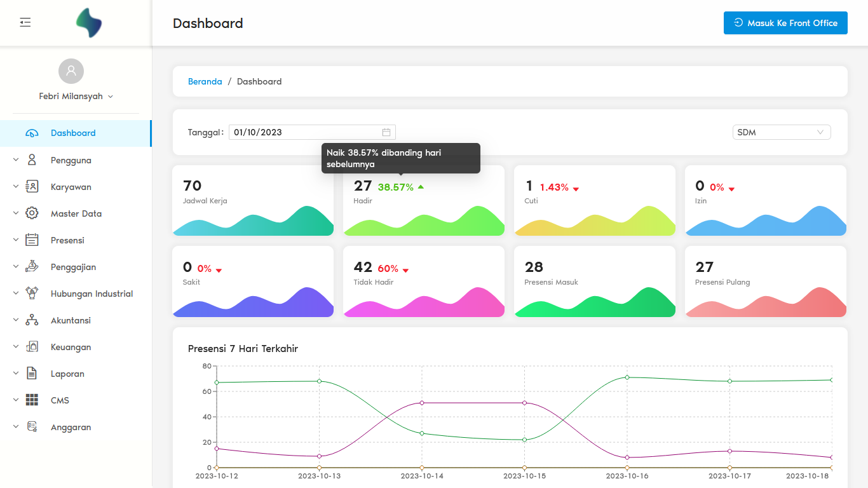Click the Laporan document icon
Viewport: 868px width, 488px height.
(x=32, y=374)
